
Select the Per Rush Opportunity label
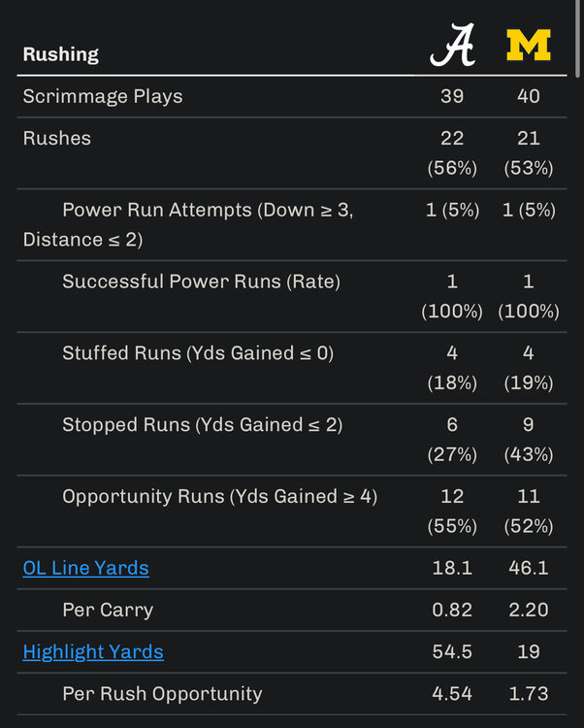(162, 693)
